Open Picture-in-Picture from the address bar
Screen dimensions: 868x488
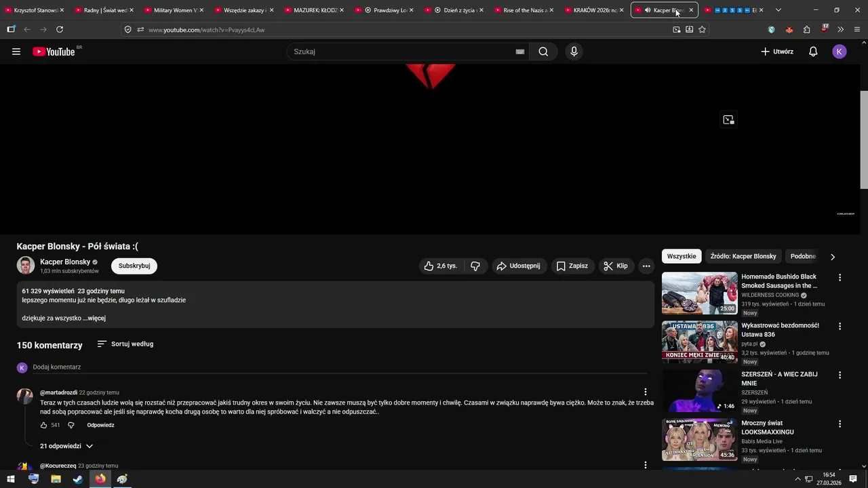tap(676, 30)
